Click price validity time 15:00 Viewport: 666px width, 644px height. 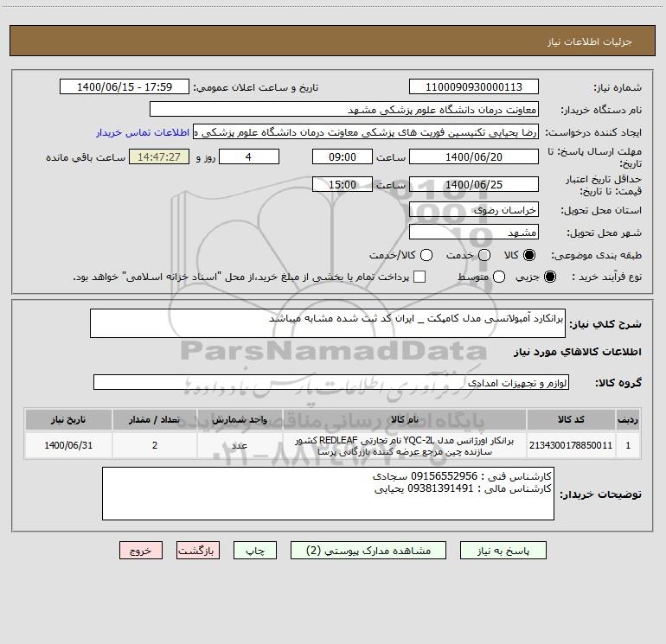click(343, 185)
